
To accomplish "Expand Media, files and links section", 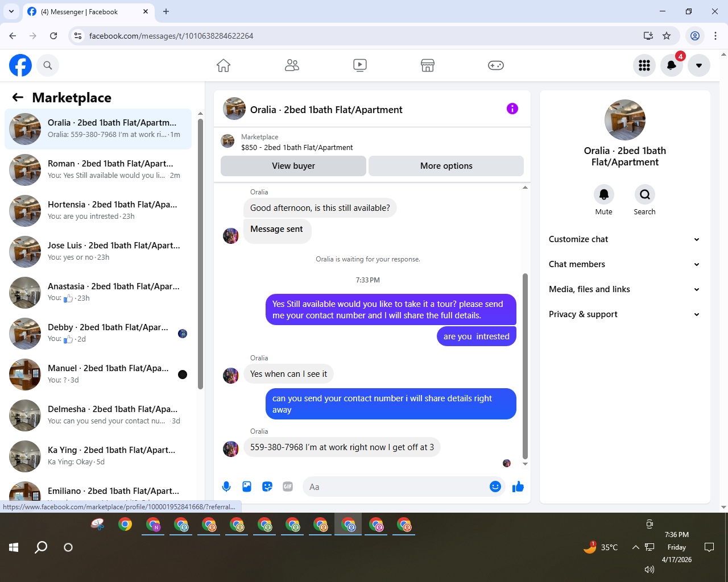I will point(624,289).
